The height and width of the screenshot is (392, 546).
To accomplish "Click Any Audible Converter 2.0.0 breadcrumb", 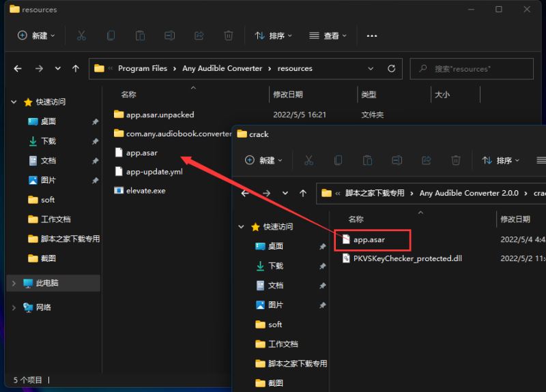I will click(469, 193).
